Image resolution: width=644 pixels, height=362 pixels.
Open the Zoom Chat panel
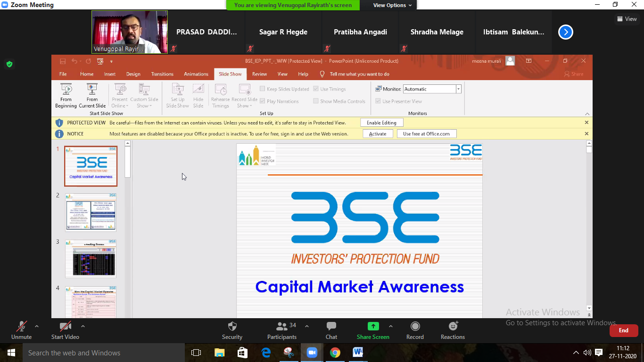coord(331,326)
